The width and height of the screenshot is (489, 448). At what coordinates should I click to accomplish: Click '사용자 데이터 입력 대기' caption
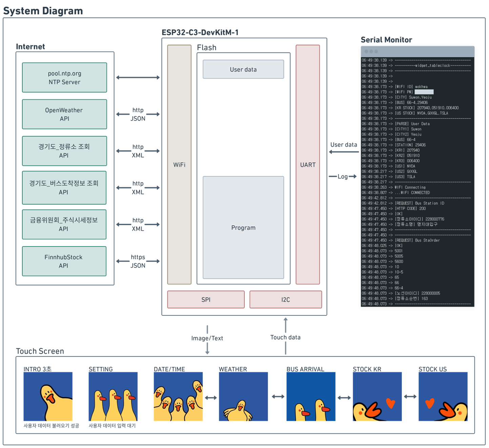tap(112, 426)
